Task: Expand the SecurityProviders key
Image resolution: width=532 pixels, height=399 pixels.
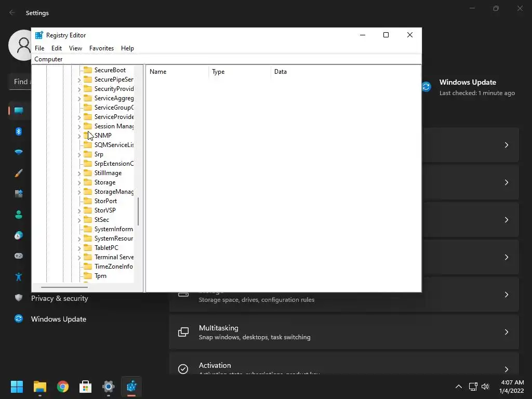Action: (79, 89)
